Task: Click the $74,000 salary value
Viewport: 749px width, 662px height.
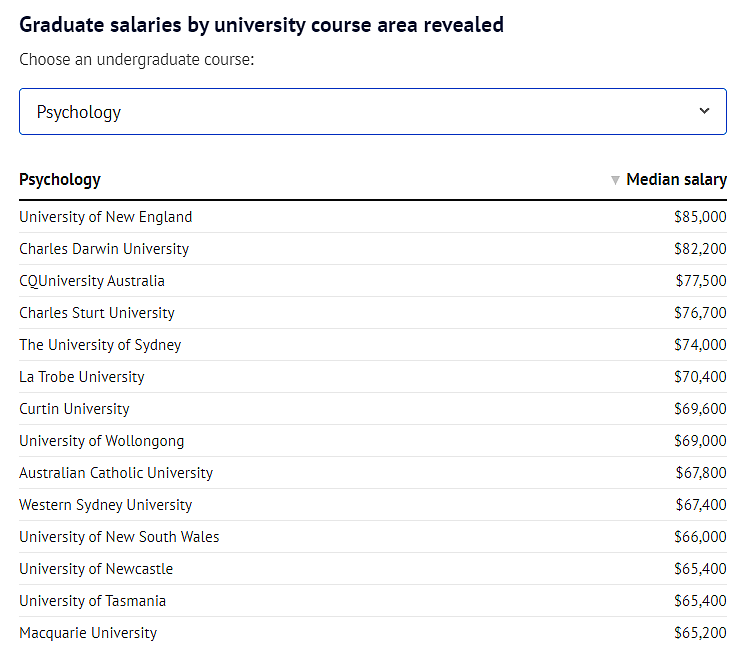Action: point(700,345)
